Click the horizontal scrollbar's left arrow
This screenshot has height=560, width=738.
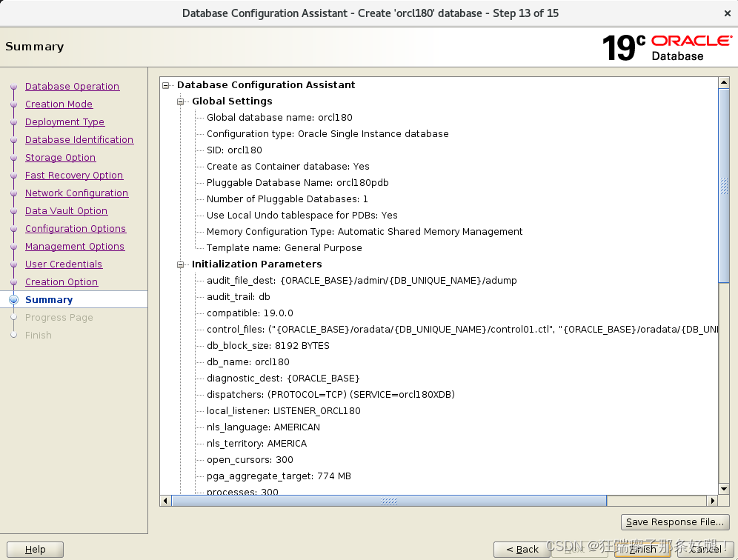(165, 500)
